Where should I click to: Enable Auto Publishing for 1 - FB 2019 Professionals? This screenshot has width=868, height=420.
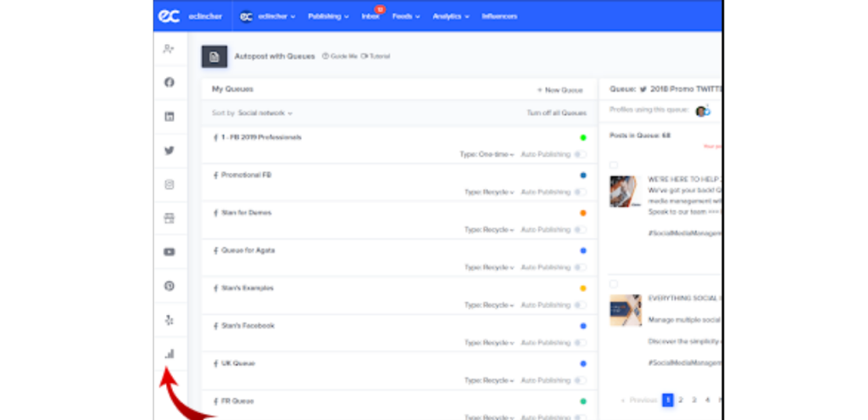tap(580, 154)
